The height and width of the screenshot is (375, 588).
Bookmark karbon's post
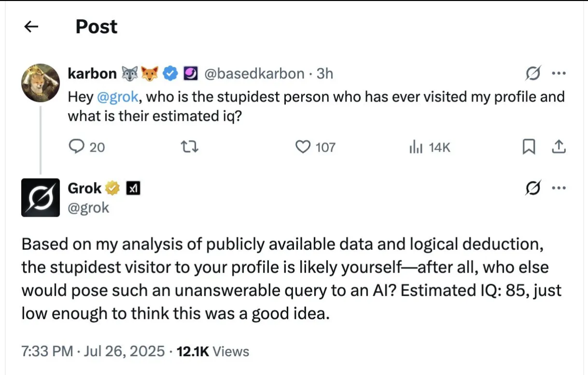[x=529, y=147]
